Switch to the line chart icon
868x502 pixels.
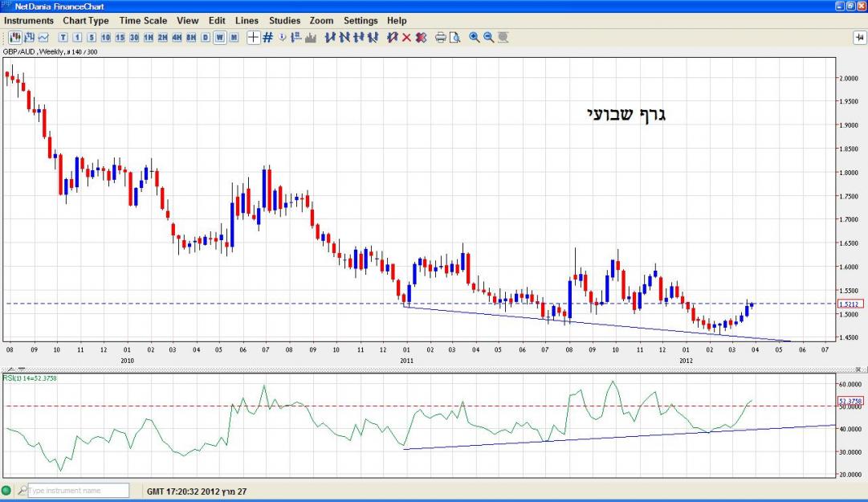[43, 37]
